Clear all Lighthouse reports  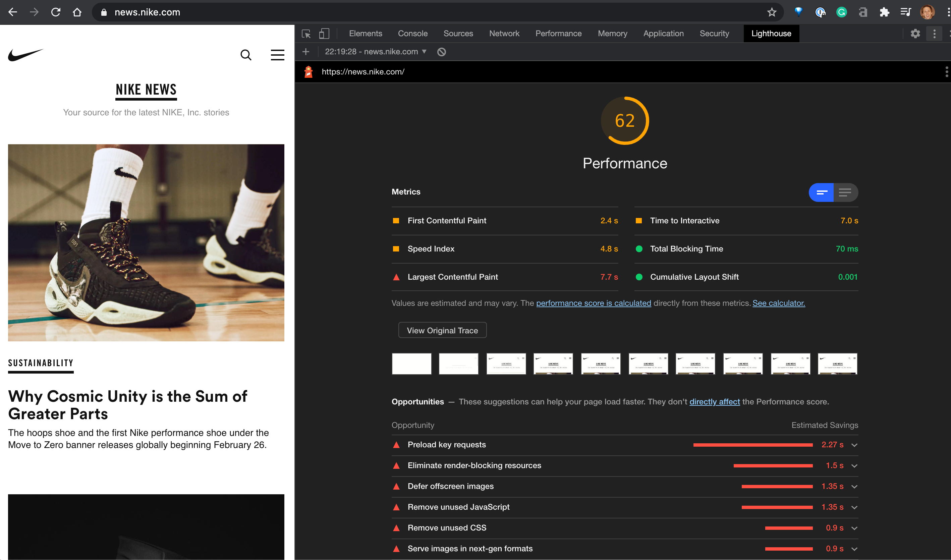(442, 52)
